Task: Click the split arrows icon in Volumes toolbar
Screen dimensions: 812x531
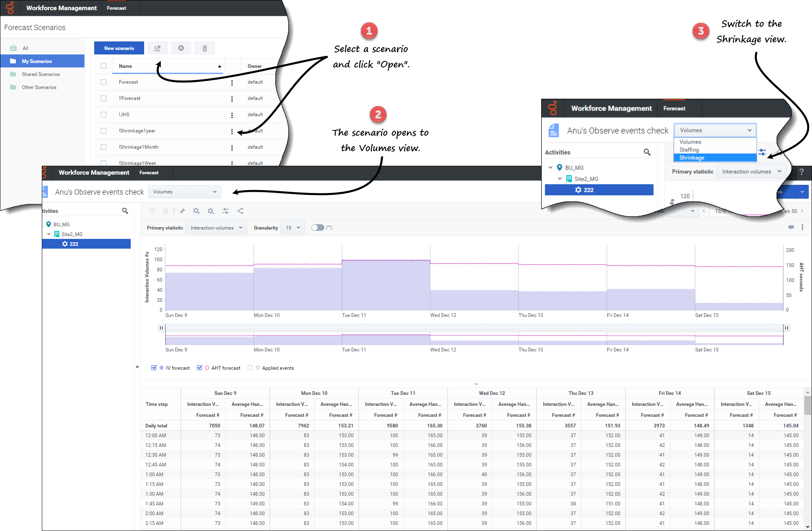Action: (x=240, y=211)
